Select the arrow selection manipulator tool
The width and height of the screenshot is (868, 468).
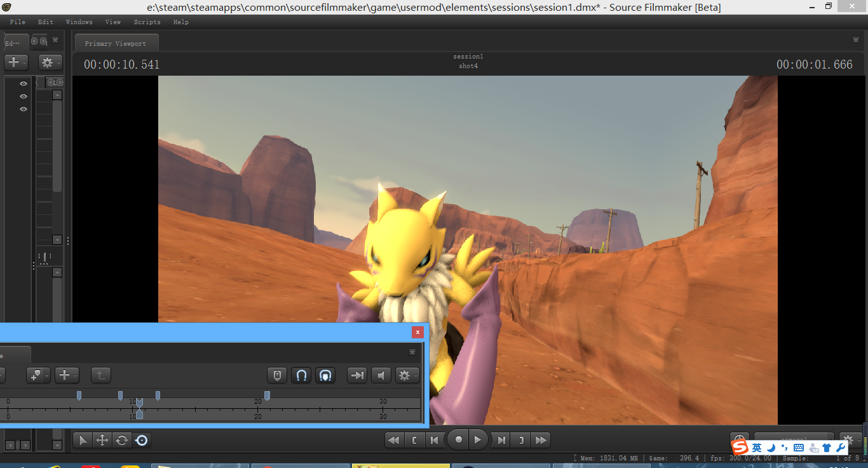coord(83,440)
